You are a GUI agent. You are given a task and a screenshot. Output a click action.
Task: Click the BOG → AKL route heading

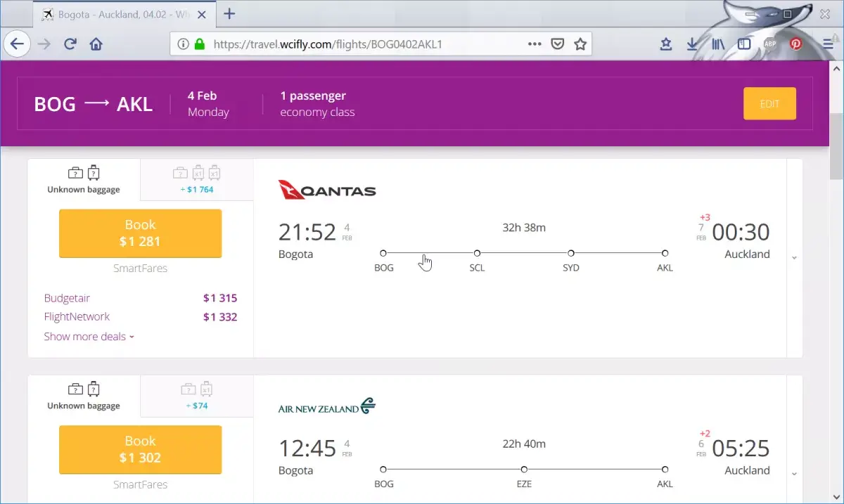click(x=93, y=104)
